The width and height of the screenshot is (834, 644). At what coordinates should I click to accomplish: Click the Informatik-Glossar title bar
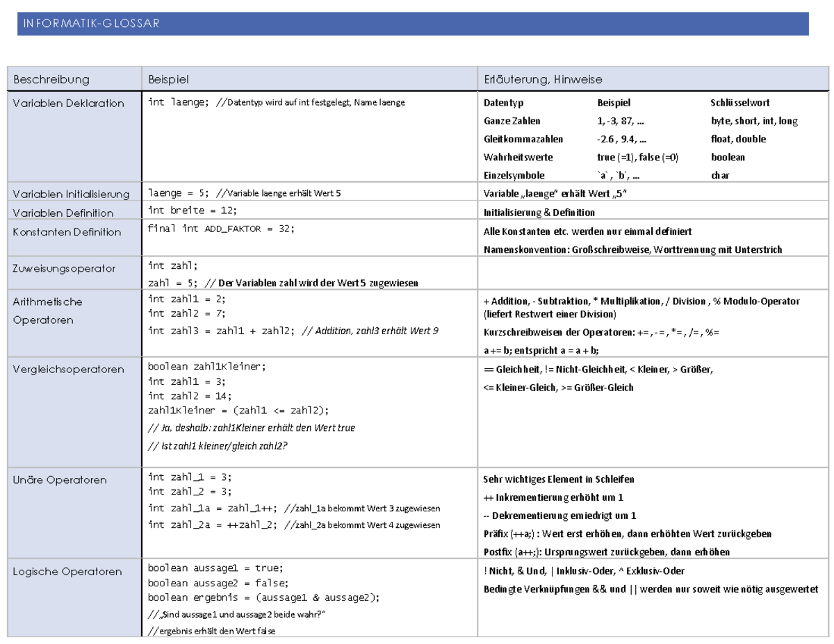(90, 23)
